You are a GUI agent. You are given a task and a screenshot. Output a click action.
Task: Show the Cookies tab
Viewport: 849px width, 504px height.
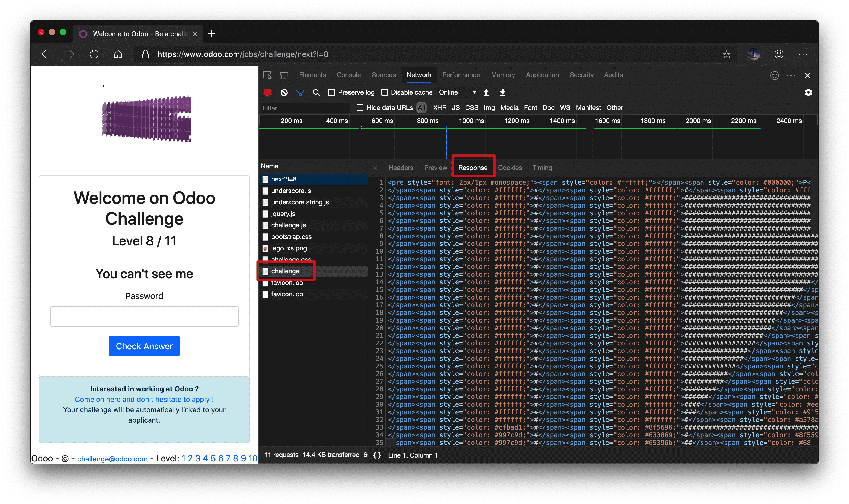tap(510, 168)
